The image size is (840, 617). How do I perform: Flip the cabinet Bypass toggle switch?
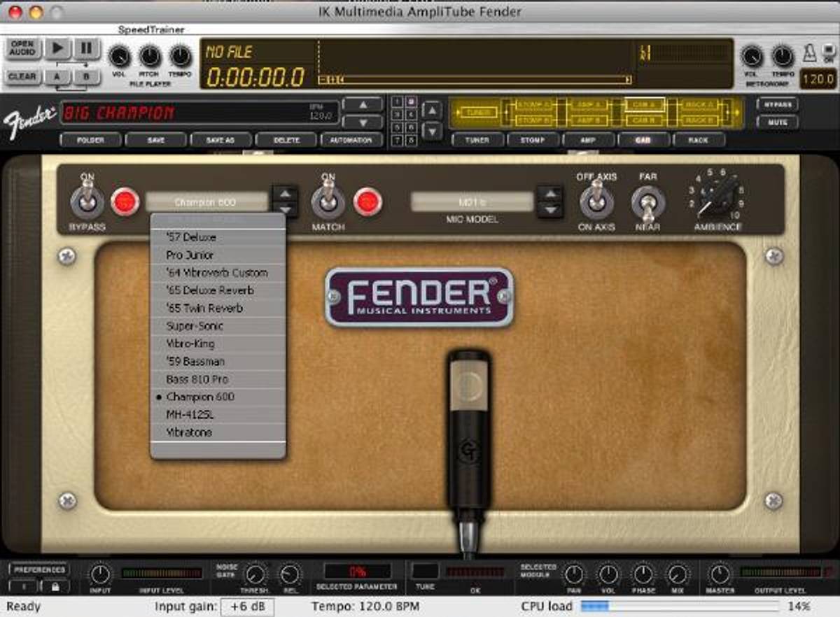click(85, 199)
